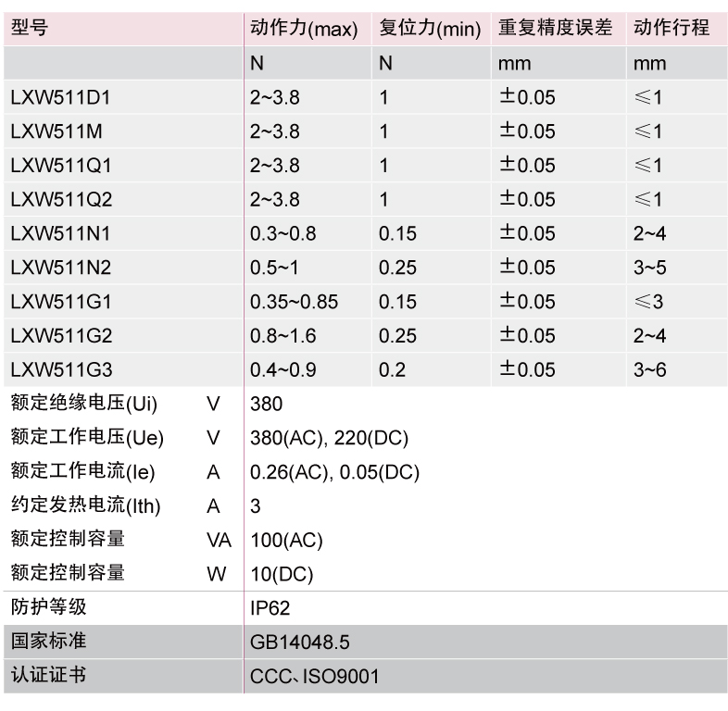Click the LXW511D1 model cell
728x711 pixels.
60,97
